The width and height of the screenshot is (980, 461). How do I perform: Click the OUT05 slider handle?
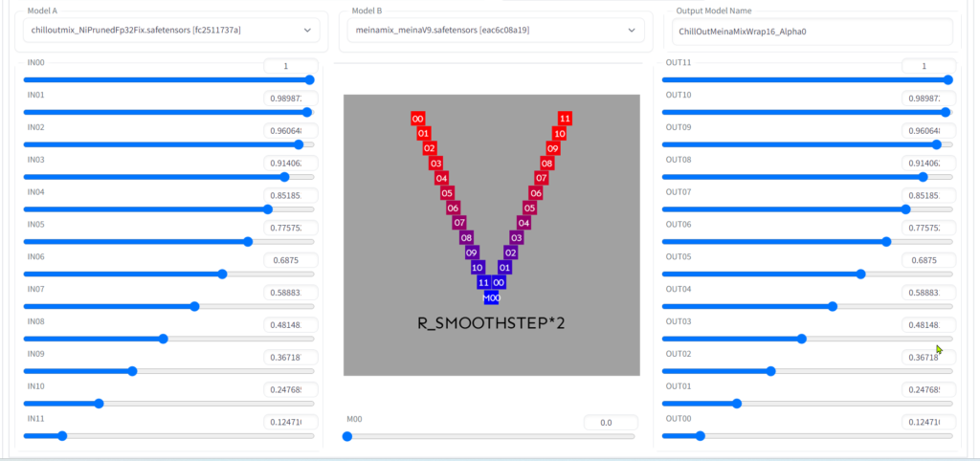(860, 274)
